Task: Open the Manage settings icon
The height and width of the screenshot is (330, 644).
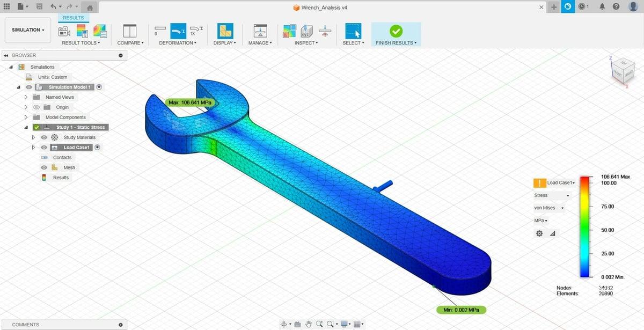Action: (260, 31)
